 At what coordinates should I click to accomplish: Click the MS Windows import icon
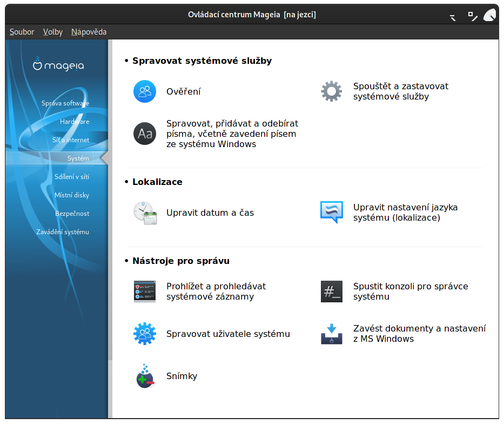coord(331,334)
